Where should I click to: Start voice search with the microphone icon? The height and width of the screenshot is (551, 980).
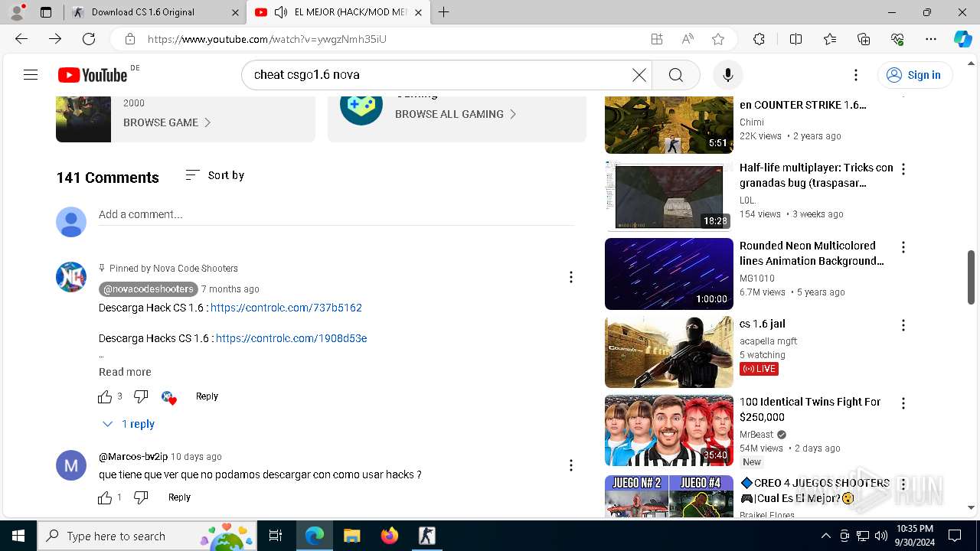pos(727,74)
